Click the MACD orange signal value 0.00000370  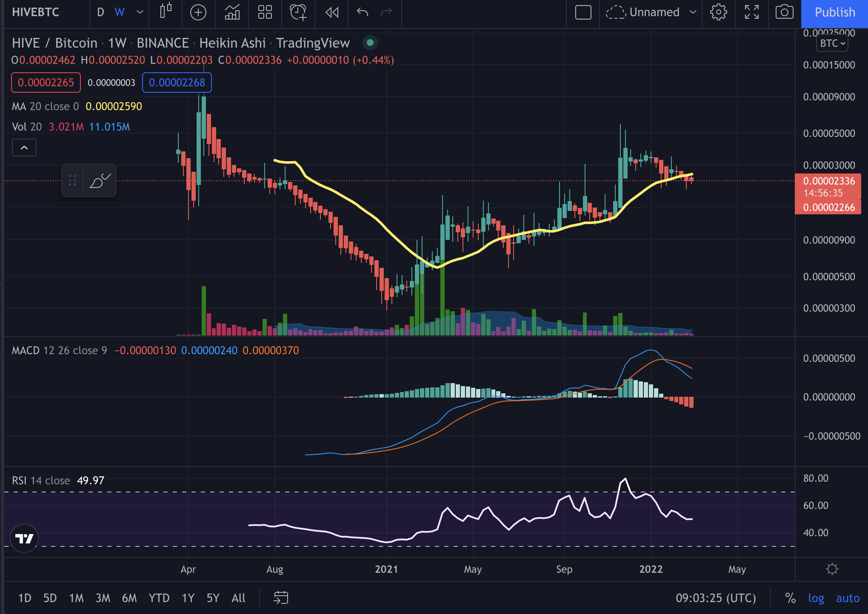click(x=271, y=350)
